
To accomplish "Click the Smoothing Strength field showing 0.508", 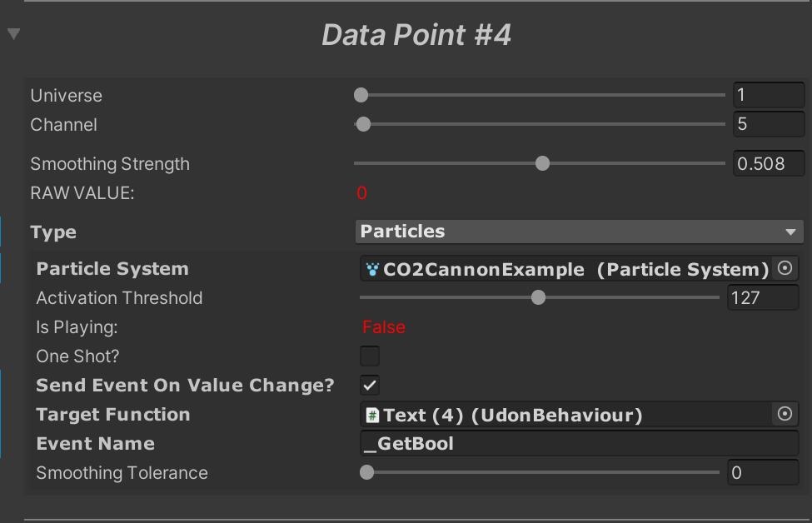I will [x=768, y=164].
